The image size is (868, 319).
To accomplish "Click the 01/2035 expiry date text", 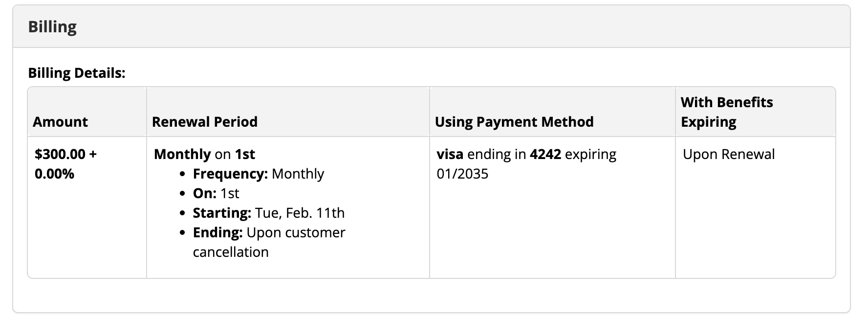I will 462,174.
